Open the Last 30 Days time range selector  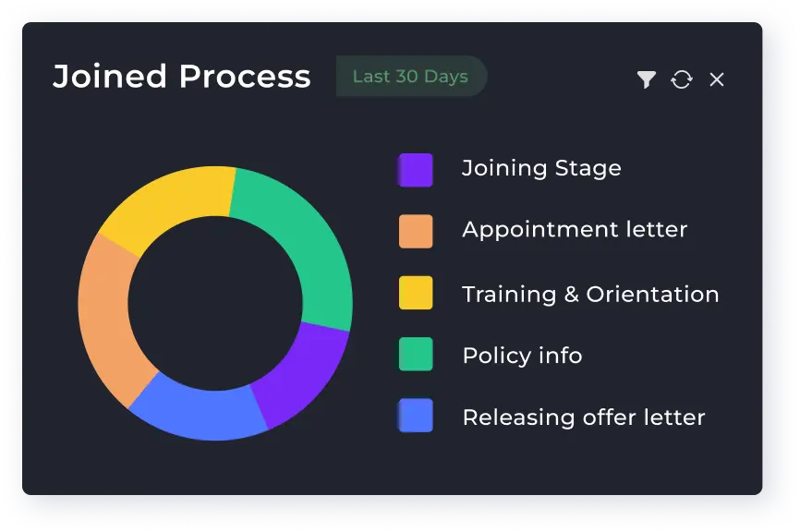(411, 77)
